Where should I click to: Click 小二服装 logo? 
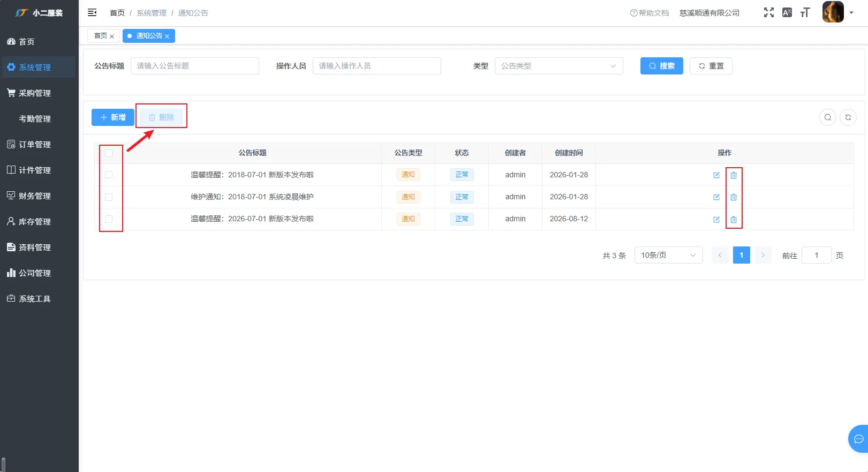pyautogui.click(x=39, y=13)
